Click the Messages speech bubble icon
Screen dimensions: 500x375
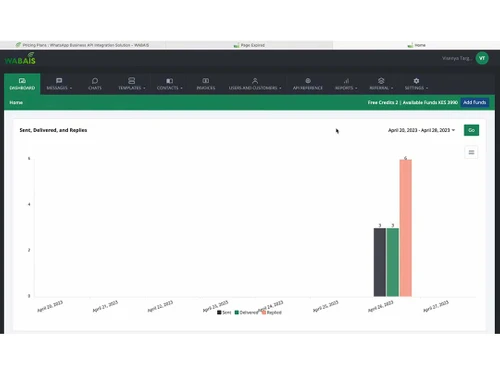[x=59, y=81]
